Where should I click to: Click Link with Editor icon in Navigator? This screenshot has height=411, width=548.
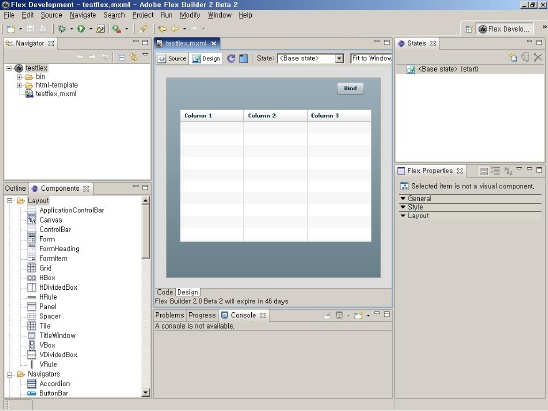(133, 57)
